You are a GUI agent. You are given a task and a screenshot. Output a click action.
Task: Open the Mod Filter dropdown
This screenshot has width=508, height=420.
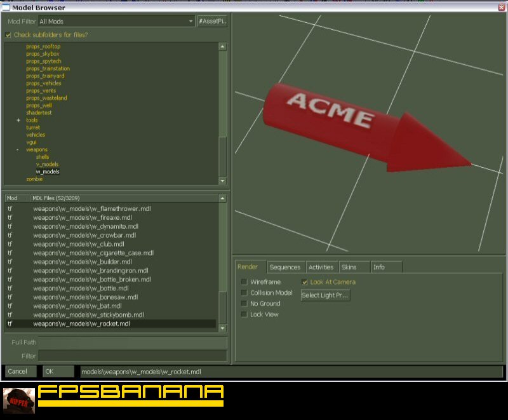click(192, 21)
